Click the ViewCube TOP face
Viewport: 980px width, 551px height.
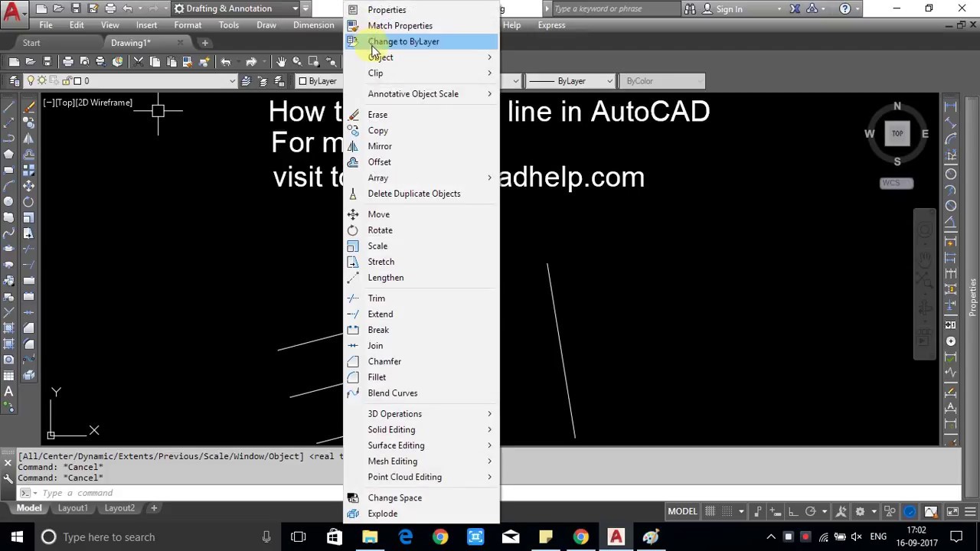tap(897, 133)
